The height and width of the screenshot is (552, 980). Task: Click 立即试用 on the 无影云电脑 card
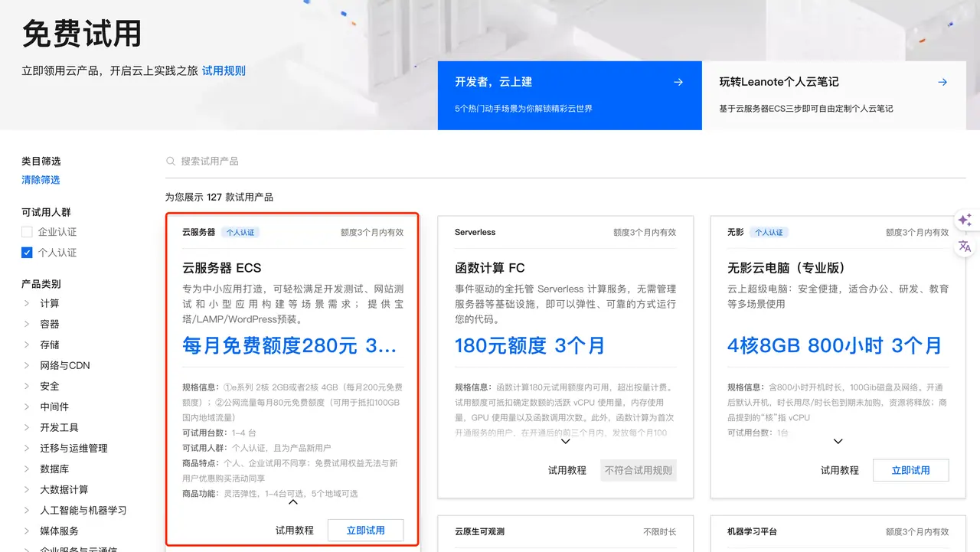(x=910, y=470)
